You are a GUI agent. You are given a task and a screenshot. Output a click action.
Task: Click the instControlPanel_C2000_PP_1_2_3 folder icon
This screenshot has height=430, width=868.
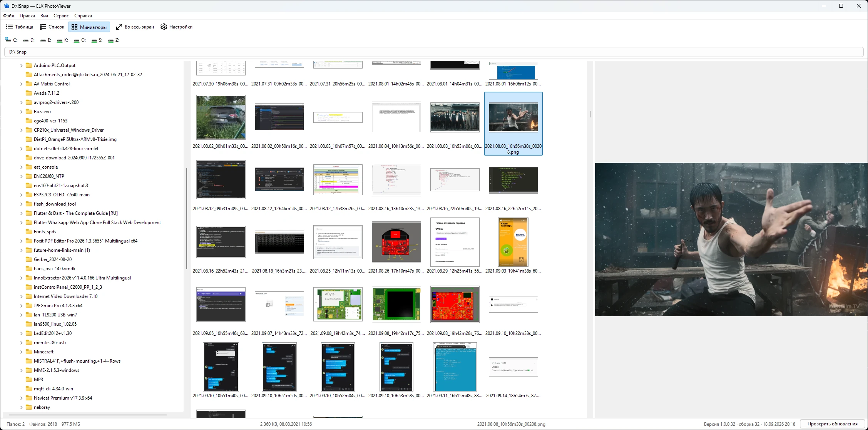[x=29, y=287]
